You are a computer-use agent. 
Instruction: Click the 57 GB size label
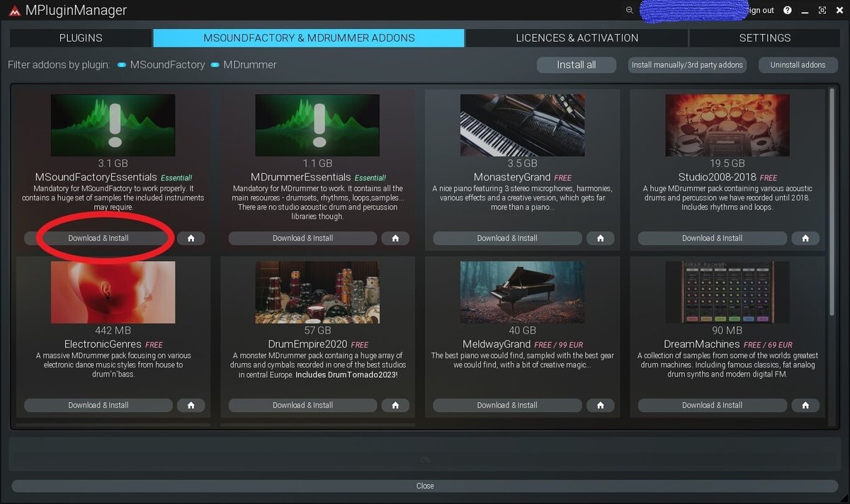(317, 331)
